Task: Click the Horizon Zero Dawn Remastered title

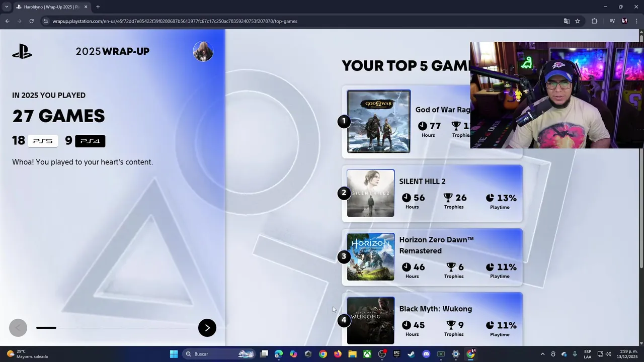Action: (x=436, y=245)
